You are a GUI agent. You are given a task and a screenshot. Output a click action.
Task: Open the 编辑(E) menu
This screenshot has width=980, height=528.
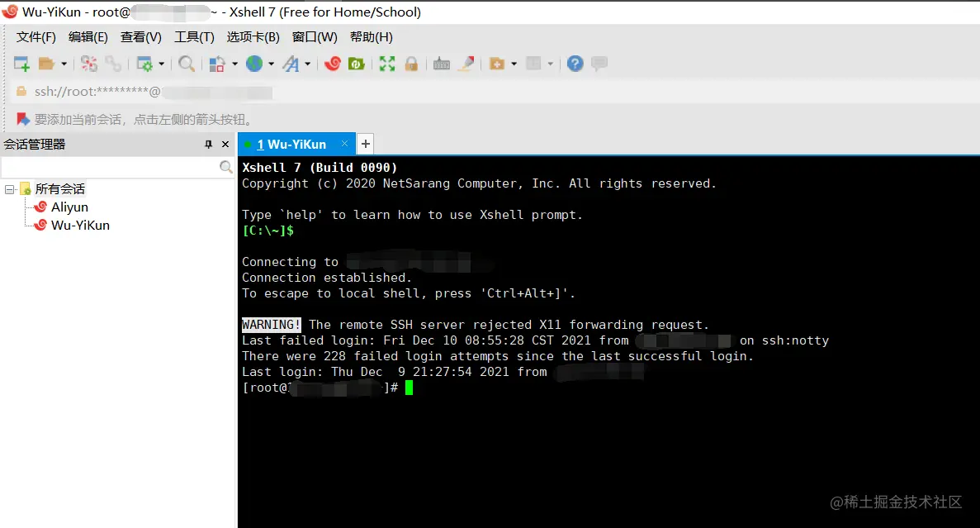pyautogui.click(x=88, y=37)
